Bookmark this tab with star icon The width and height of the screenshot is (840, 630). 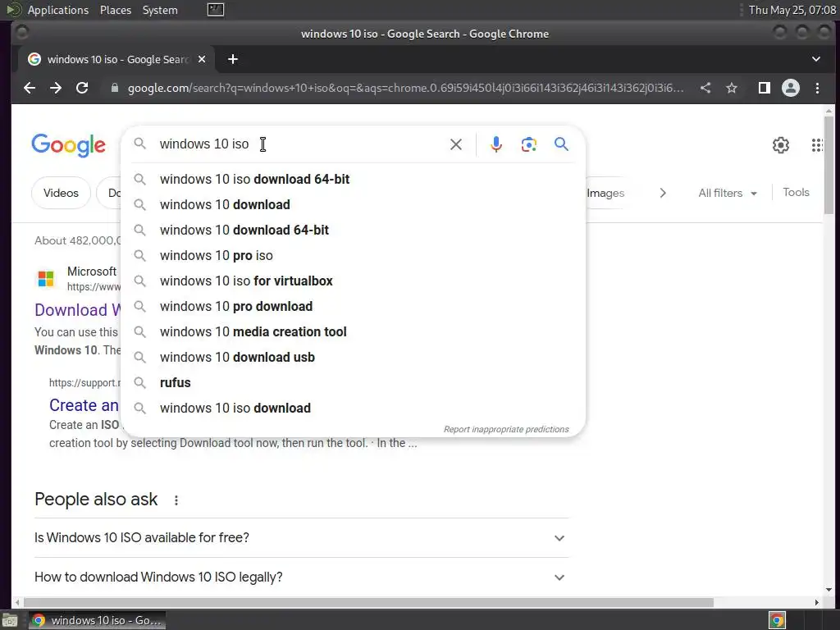(x=732, y=88)
